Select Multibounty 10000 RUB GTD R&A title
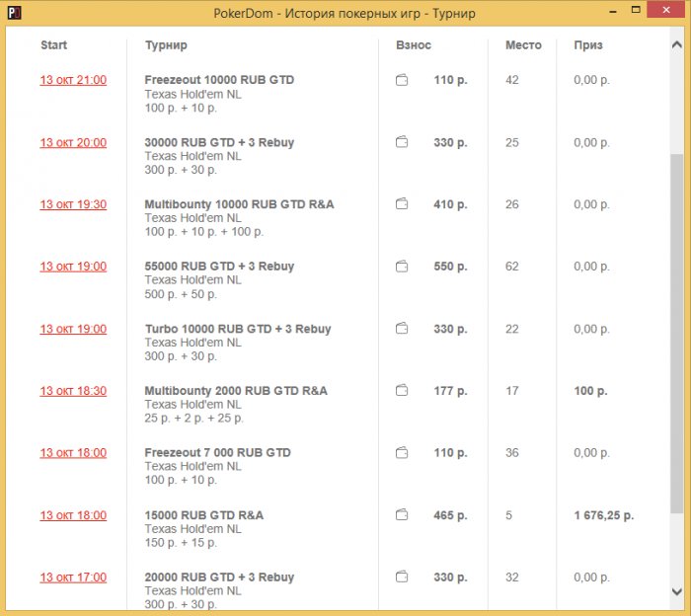 point(239,204)
